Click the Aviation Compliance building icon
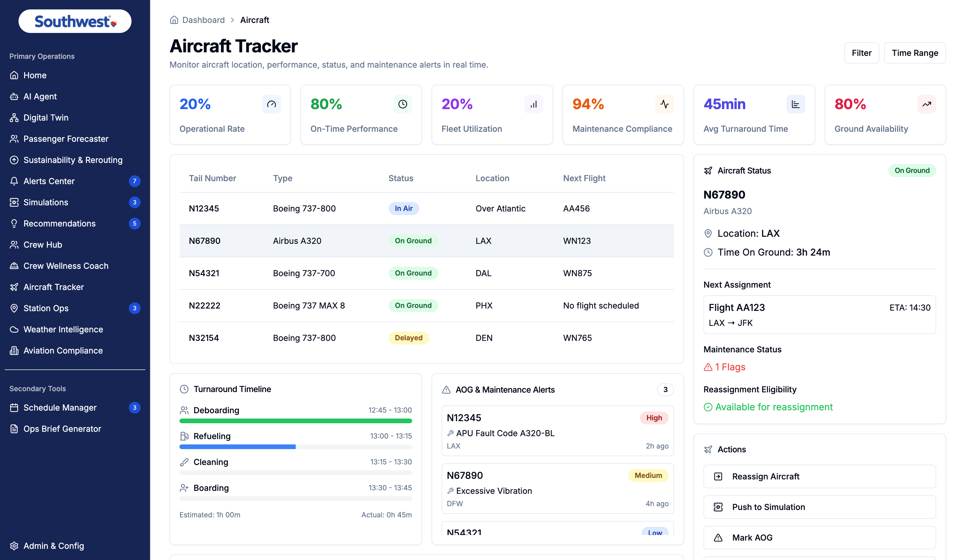This screenshot has height=560, width=965. (14, 351)
